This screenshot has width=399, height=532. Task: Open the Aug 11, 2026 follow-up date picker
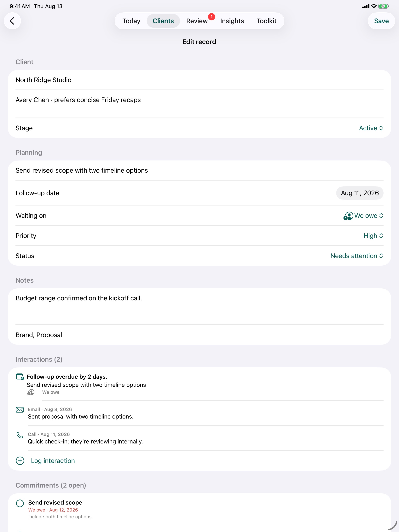360,193
